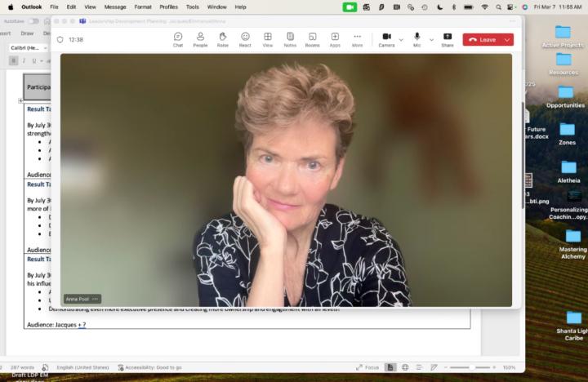The image size is (588, 382).
Task: Open More meeting options
Action: point(358,39)
